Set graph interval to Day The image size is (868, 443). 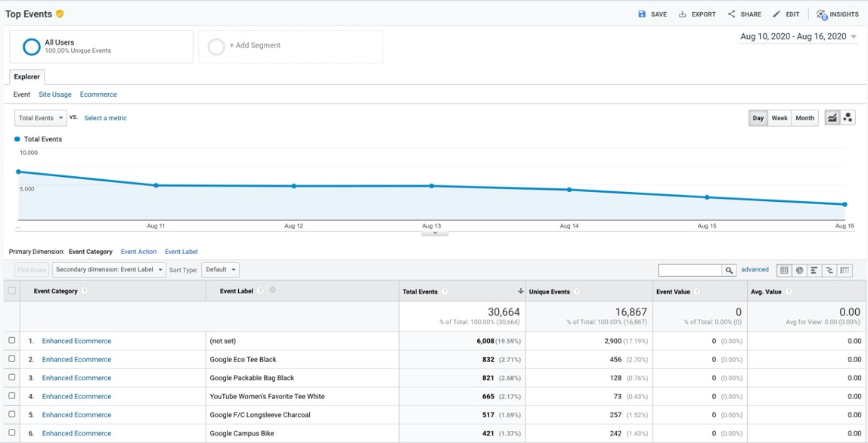pos(758,118)
